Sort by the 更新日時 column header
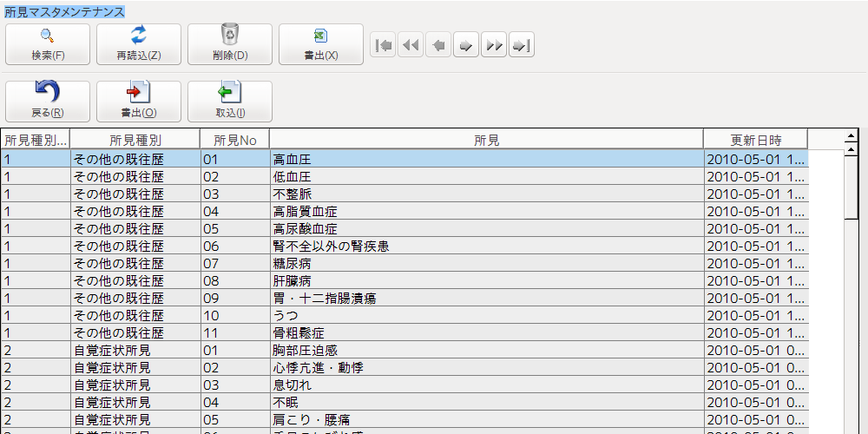The image size is (868, 434). click(756, 140)
